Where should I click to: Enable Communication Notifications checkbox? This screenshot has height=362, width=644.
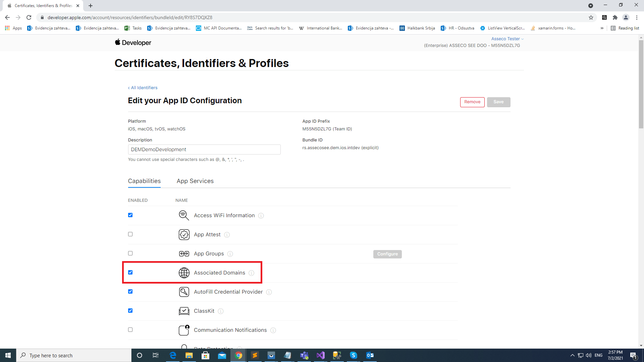pyautogui.click(x=130, y=330)
